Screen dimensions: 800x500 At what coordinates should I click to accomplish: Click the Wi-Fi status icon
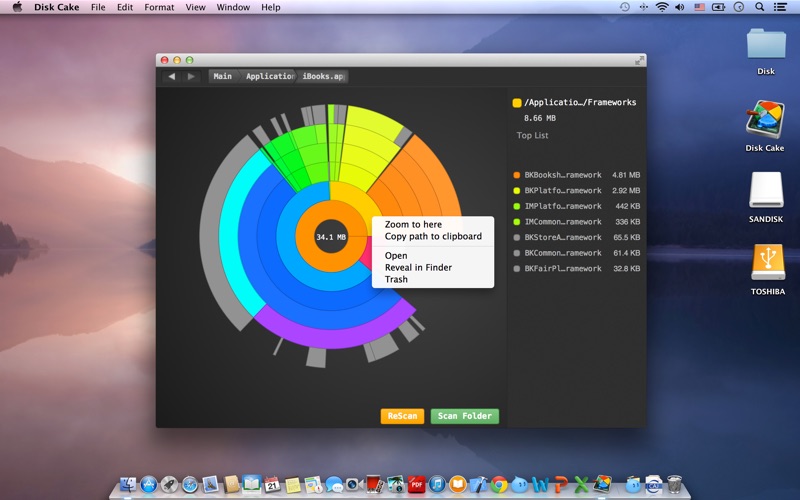(x=662, y=7)
